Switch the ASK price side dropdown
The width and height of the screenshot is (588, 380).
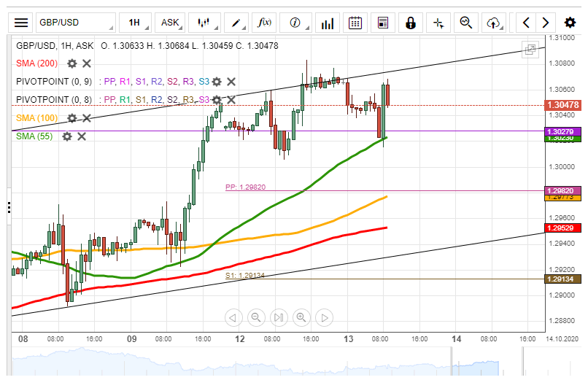[170, 23]
